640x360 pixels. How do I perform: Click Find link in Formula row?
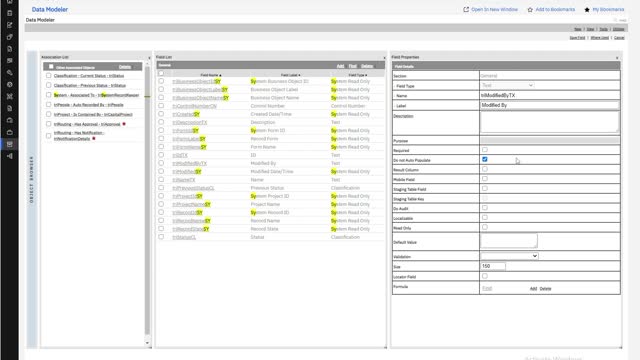pyautogui.click(x=487, y=288)
